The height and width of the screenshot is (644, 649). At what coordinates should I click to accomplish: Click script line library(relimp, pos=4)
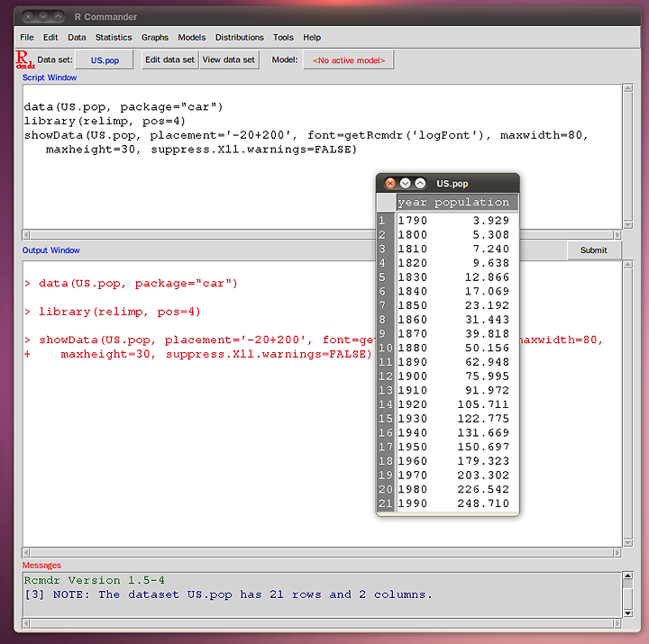coord(105,122)
